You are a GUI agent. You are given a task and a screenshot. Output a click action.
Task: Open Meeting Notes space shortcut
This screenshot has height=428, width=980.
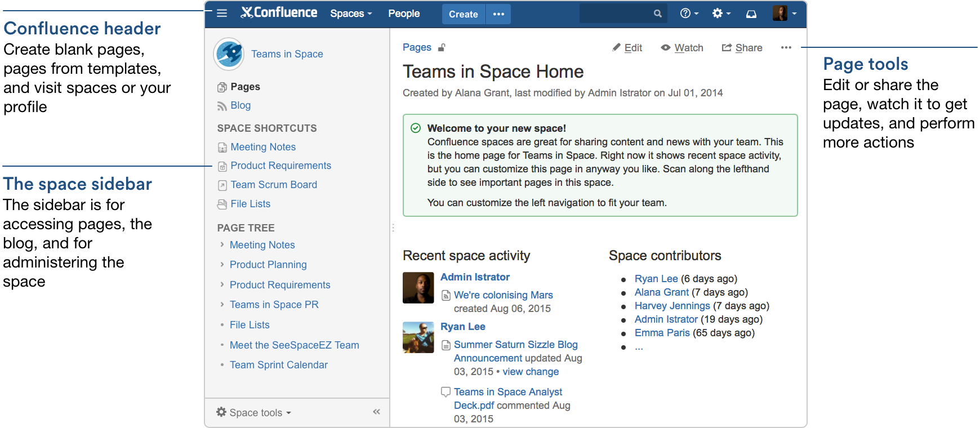263,147
